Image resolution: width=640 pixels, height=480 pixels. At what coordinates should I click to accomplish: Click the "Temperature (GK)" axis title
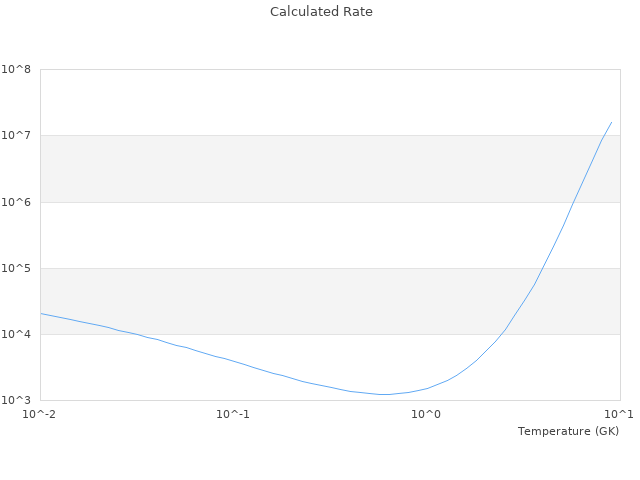click(568, 431)
